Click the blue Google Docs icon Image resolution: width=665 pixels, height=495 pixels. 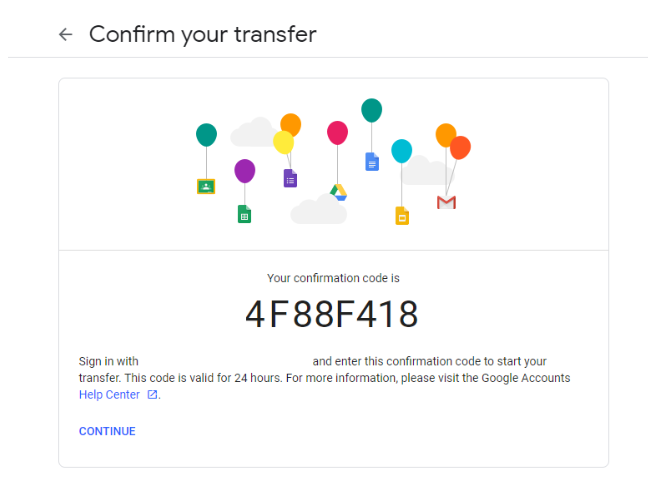(x=372, y=161)
